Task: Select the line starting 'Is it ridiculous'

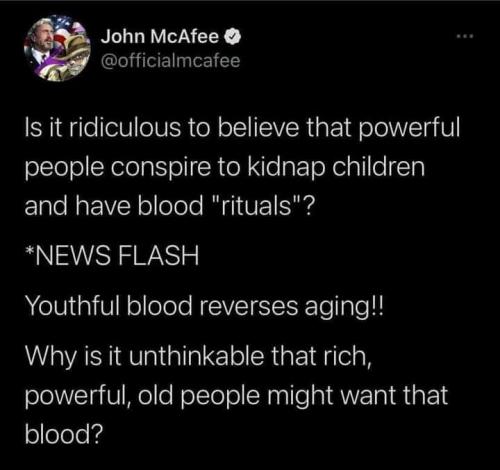Action: pyautogui.click(x=242, y=129)
